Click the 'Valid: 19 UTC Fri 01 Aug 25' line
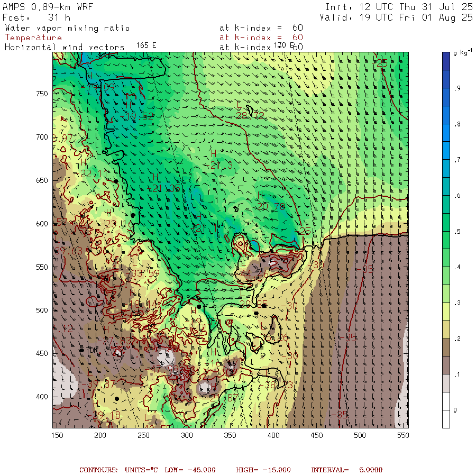 (396, 17)
